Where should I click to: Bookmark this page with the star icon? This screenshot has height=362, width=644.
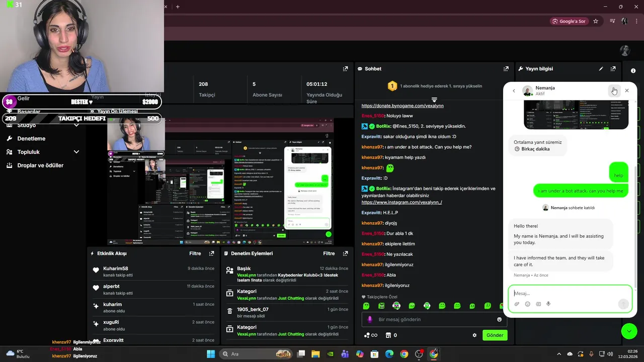click(596, 21)
